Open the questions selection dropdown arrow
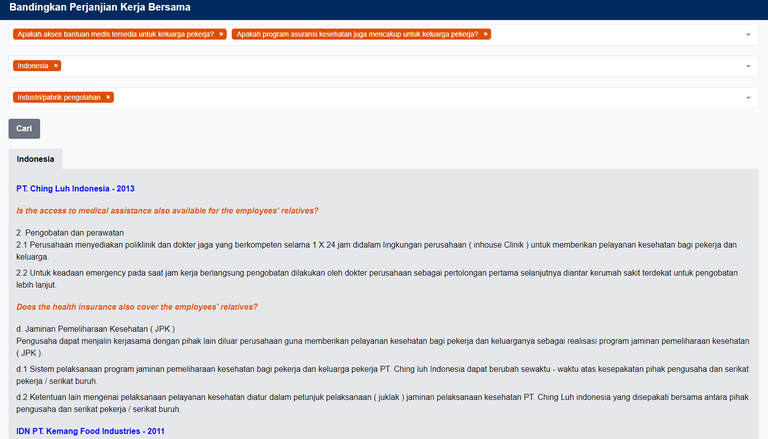768x439 pixels. coord(748,35)
